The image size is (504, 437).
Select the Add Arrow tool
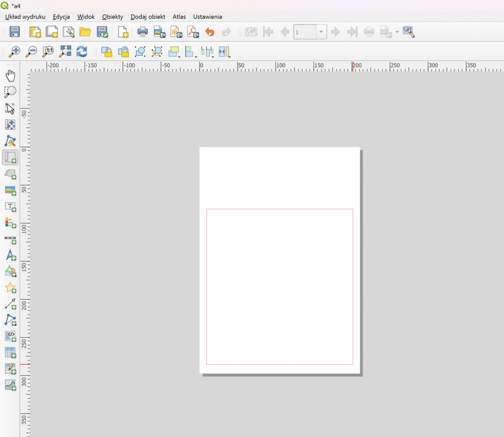click(x=10, y=304)
